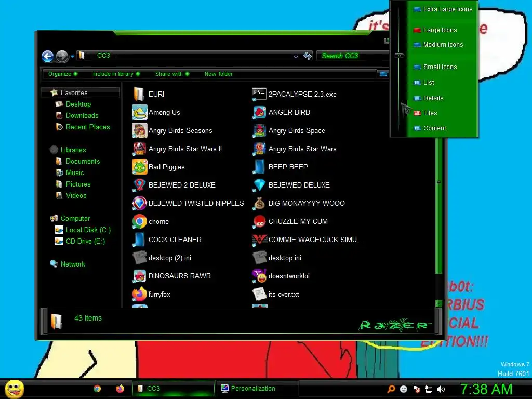The height and width of the screenshot is (399, 532).
Task: Open the network tray icon
Action: pos(429,389)
